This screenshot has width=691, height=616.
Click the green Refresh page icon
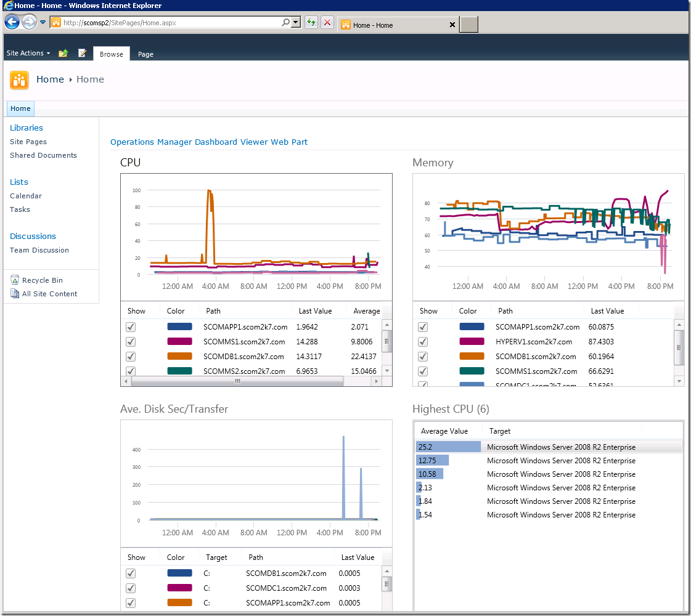pos(311,22)
